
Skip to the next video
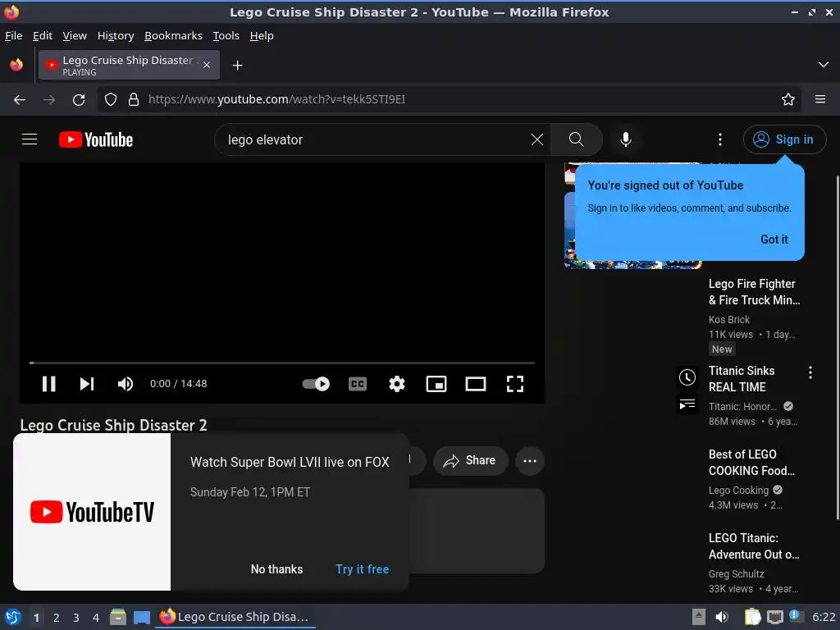pos(87,384)
